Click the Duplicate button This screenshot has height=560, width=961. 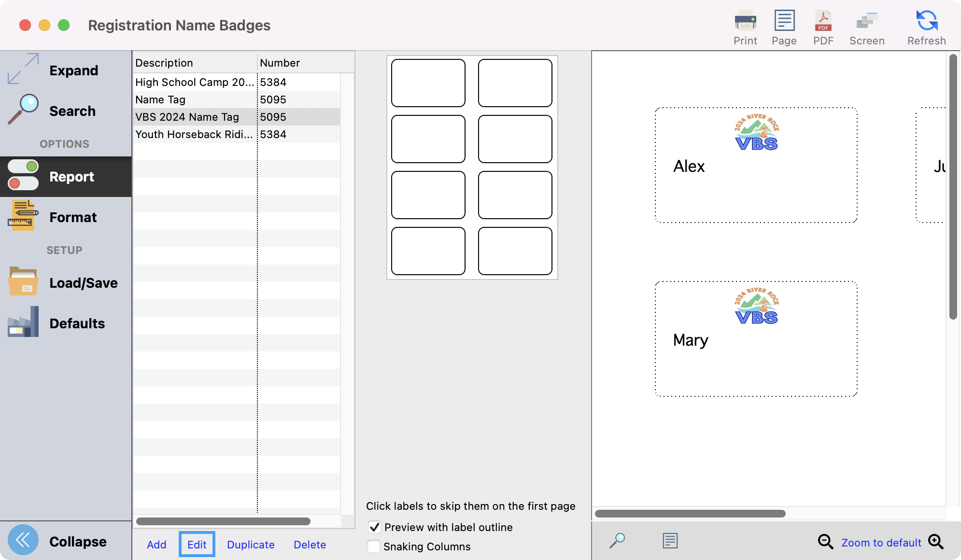coord(251,545)
